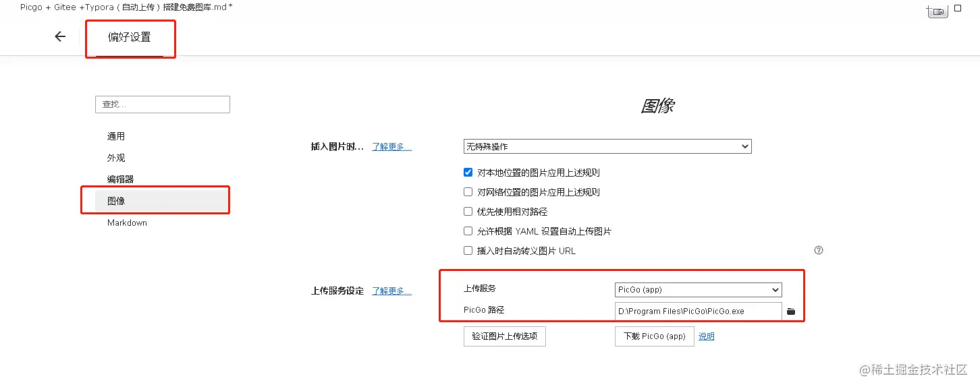Click the 验证图片上传选项 button
This screenshot has height=389, width=980.
[x=505, y=336]
